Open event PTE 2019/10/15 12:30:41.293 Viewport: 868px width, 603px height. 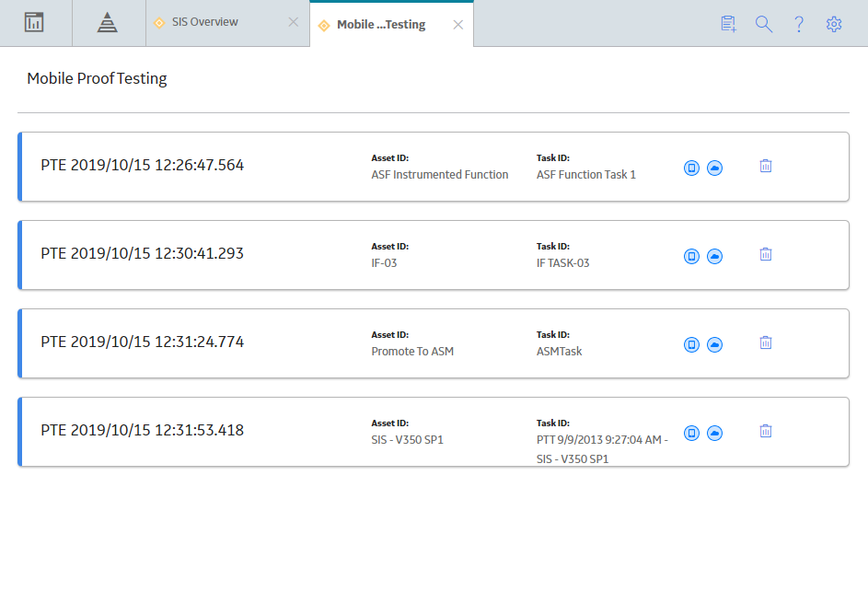click(143, 253)
